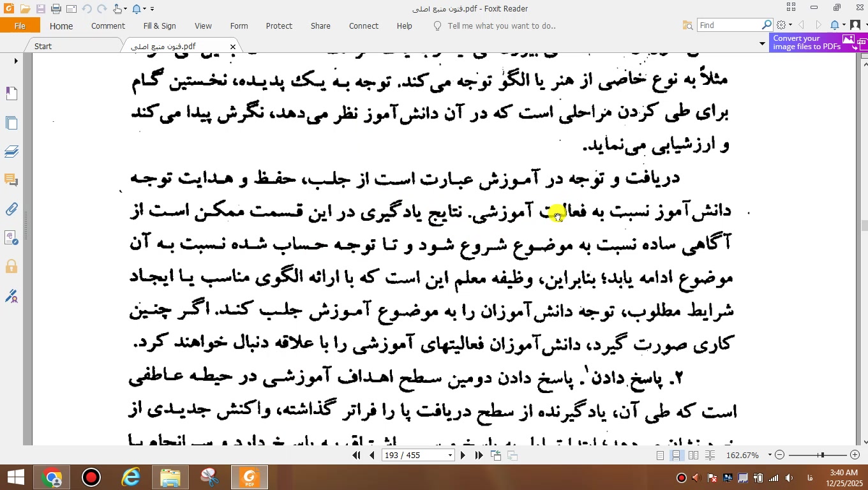
Task: Expand the page number dropdown
Action: pos(450,455)
